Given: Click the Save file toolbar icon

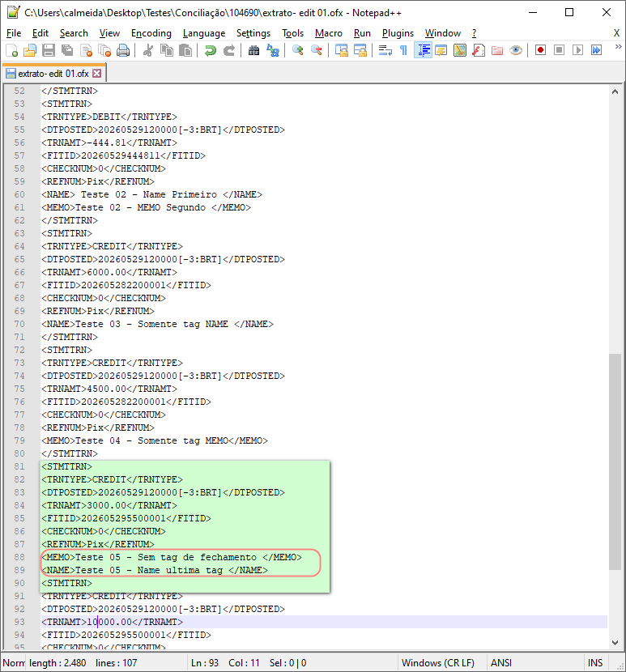Looking at the screenshot, I should [49, 50].
